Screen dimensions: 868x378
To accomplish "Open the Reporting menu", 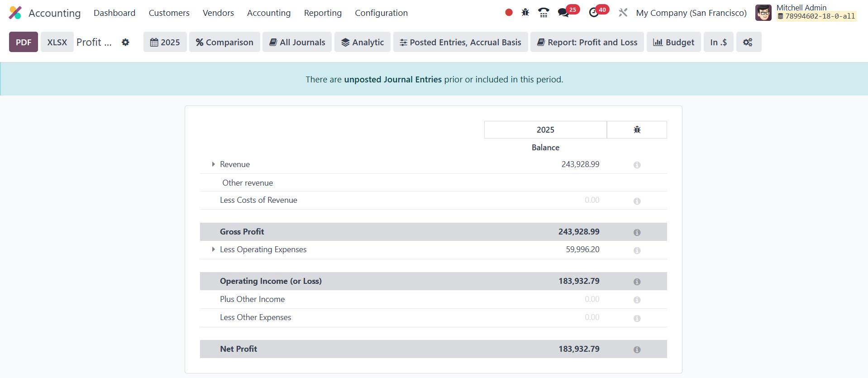I will (x=323, y=13).
